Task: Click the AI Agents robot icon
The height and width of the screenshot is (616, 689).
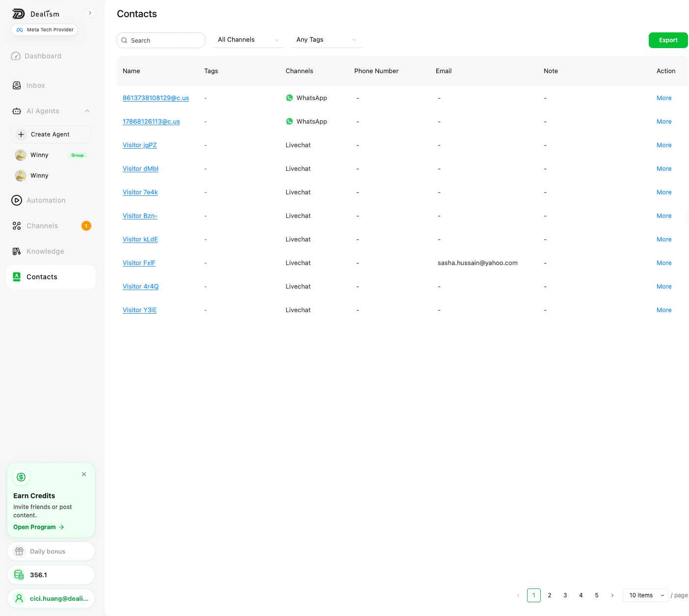Action: tap(17, 111)
